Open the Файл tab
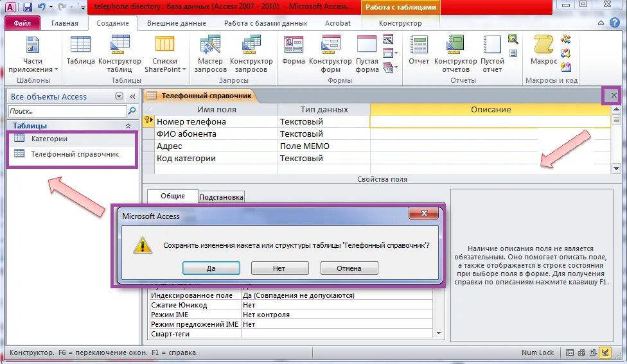Viewport: 627px width, 364px height. (22, 23)
